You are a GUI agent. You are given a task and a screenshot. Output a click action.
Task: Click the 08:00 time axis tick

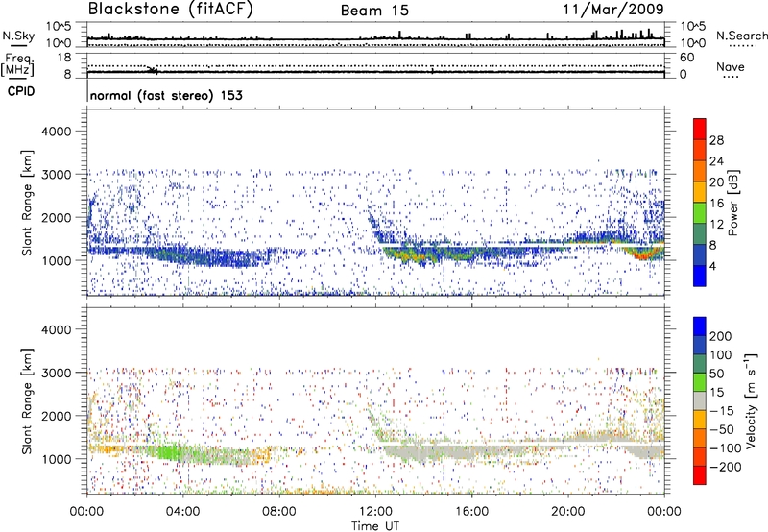(279, 512)
